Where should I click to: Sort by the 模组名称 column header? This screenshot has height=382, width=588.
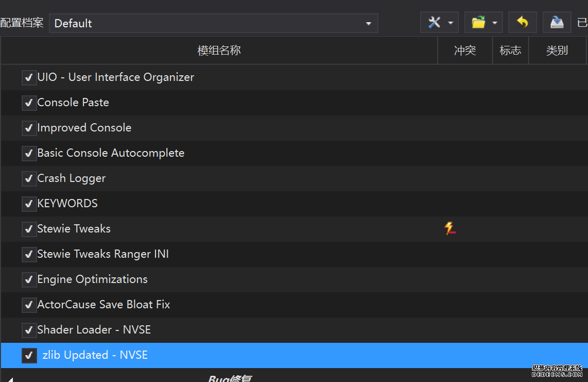coord(219,51)
